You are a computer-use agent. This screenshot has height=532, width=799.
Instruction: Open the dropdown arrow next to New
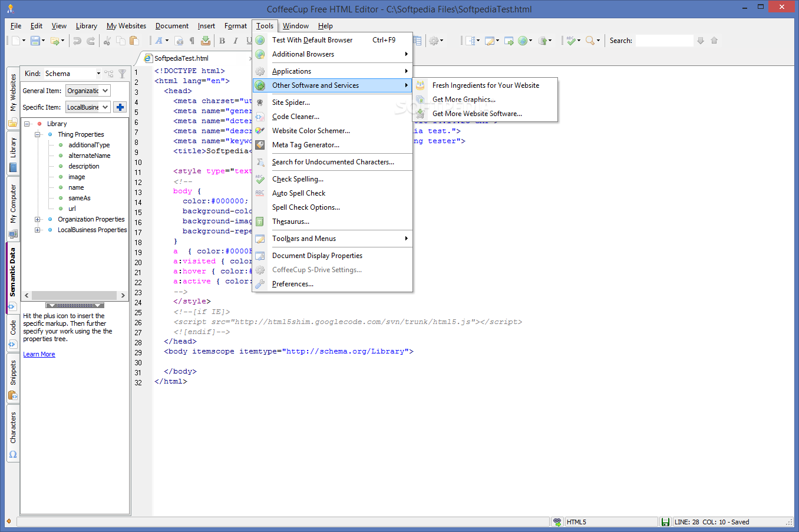[24, 41]
